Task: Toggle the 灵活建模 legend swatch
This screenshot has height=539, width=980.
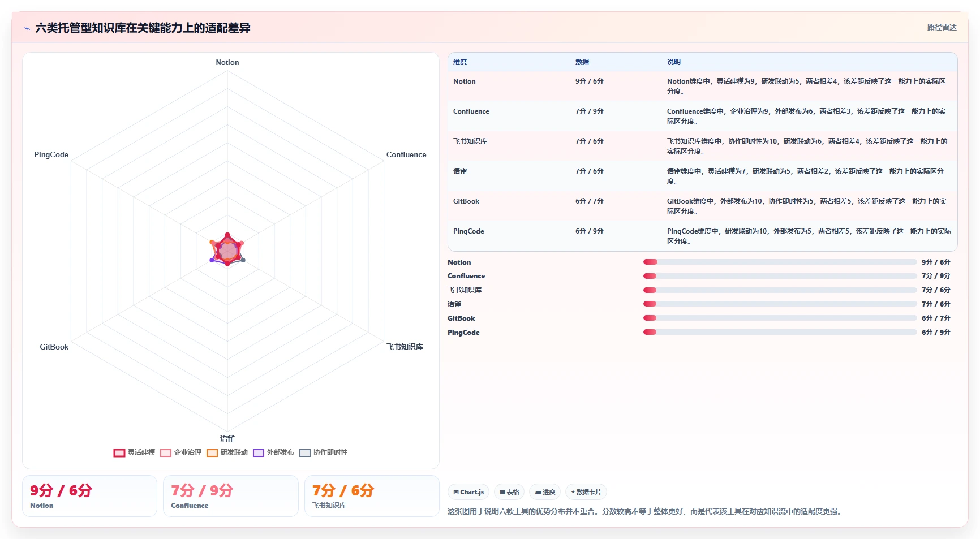Action: click(x=119, y=453)
